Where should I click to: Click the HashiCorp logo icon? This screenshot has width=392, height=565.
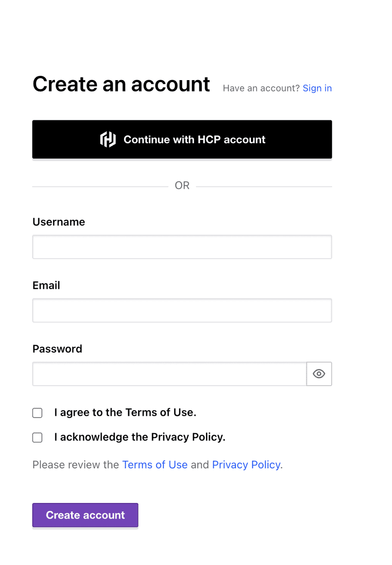(x=108, y=139)
